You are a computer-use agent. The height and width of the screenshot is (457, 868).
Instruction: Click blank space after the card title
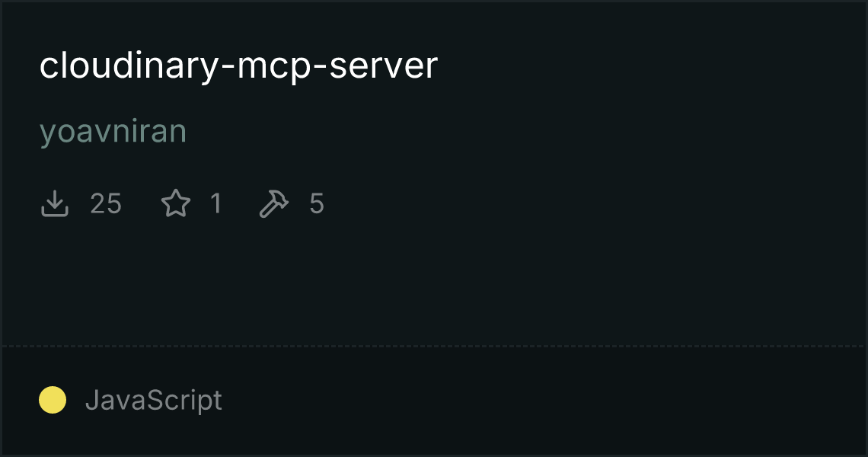[648, 66]
